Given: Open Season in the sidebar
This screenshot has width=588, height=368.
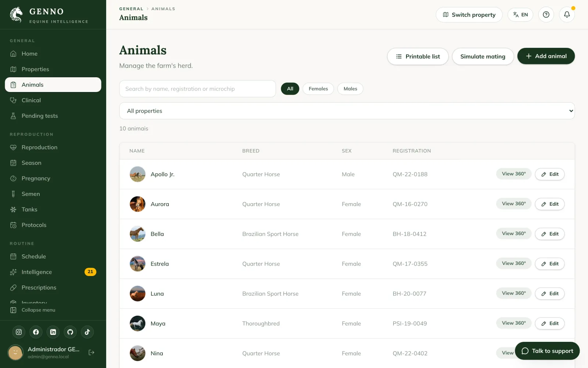Looking at the screenshot, I should click(x=53, y=163).
